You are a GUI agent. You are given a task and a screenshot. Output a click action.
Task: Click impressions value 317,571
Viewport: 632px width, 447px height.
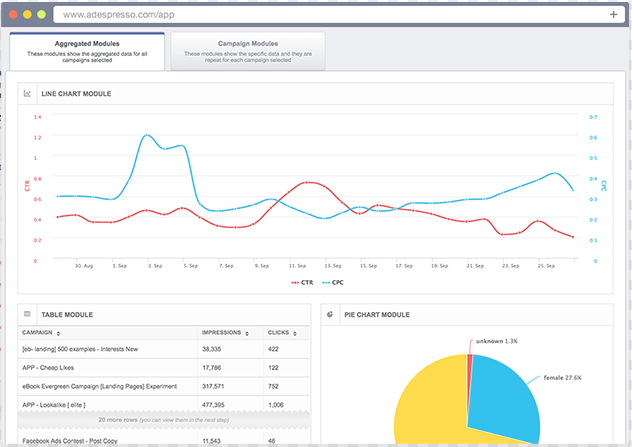point(213,386)
